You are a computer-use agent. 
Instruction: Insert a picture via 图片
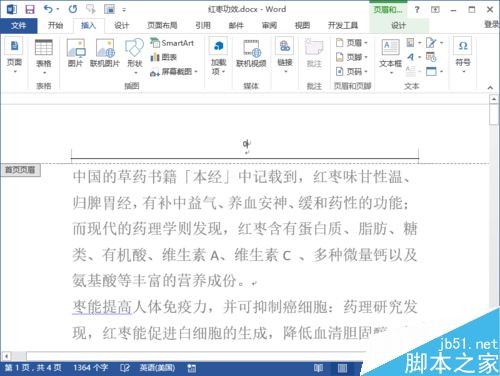point(76,53)
